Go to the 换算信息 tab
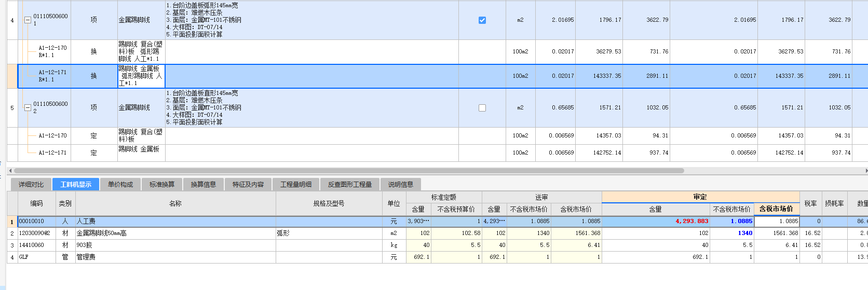 click(203, 184)
